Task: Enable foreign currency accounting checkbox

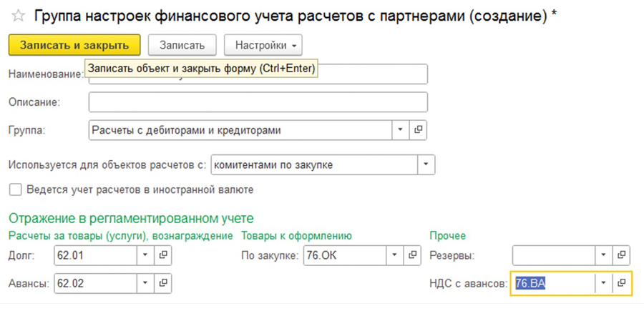Action: click(15, 190)
